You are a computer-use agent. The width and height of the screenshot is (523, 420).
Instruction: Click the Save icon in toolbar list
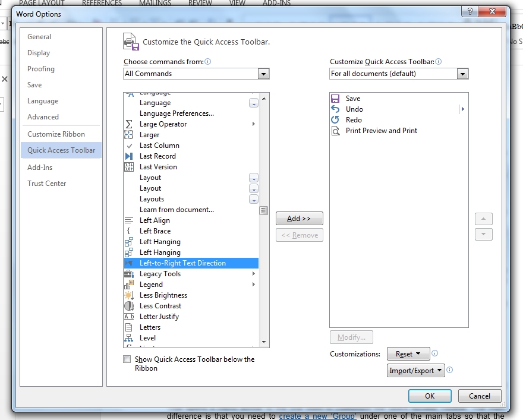(x=335, y=99)
